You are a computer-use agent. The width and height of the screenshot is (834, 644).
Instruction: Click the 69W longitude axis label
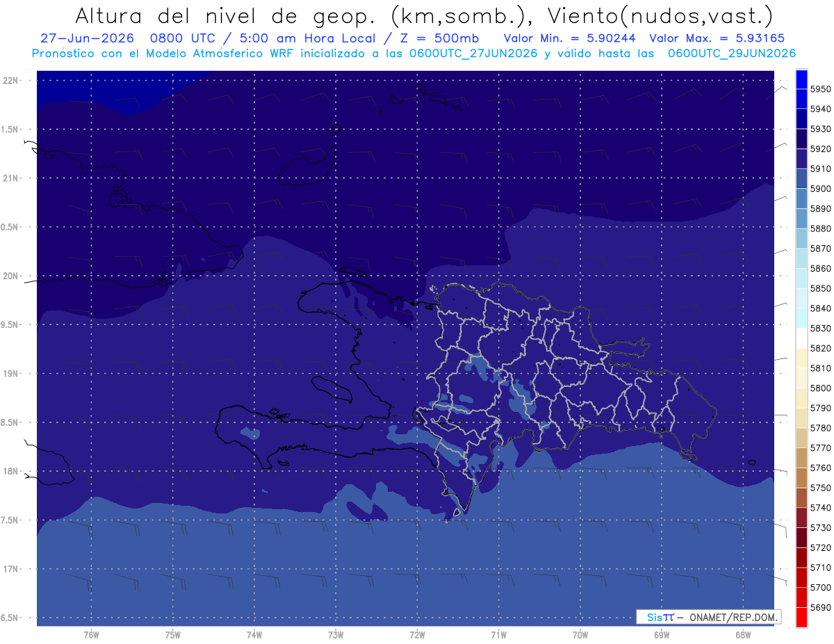pos(662,635)
